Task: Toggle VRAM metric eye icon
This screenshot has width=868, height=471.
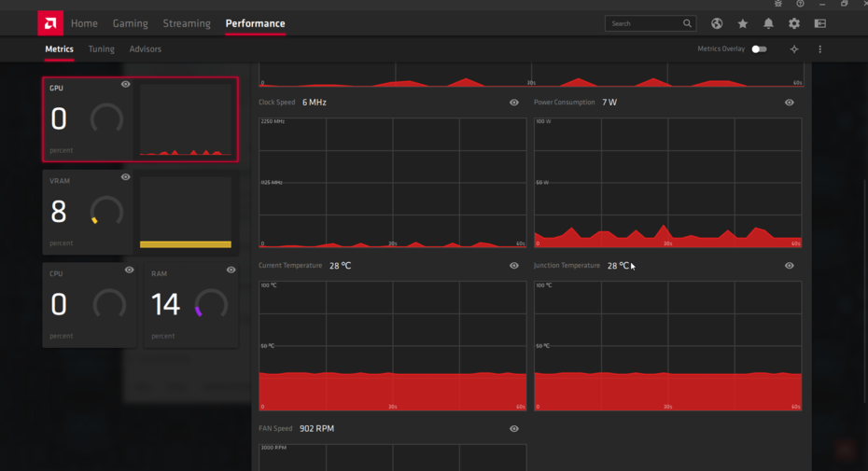Action: [x=126, y=177]
